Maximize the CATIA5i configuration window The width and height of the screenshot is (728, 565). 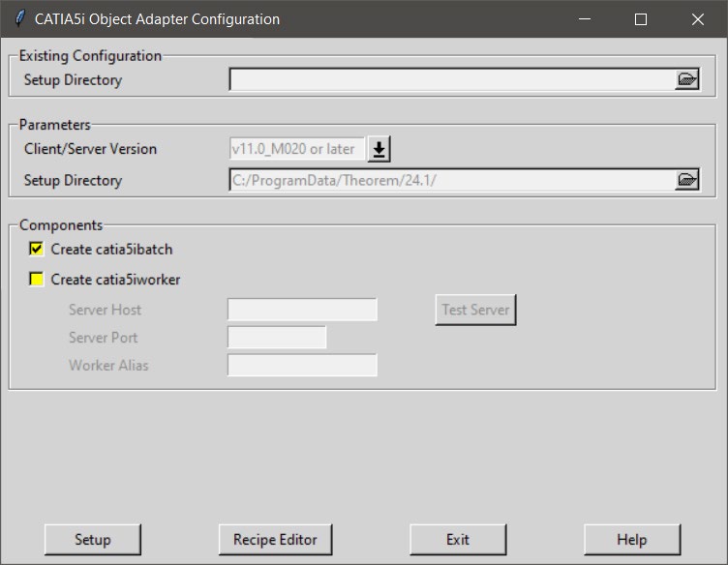641,19
